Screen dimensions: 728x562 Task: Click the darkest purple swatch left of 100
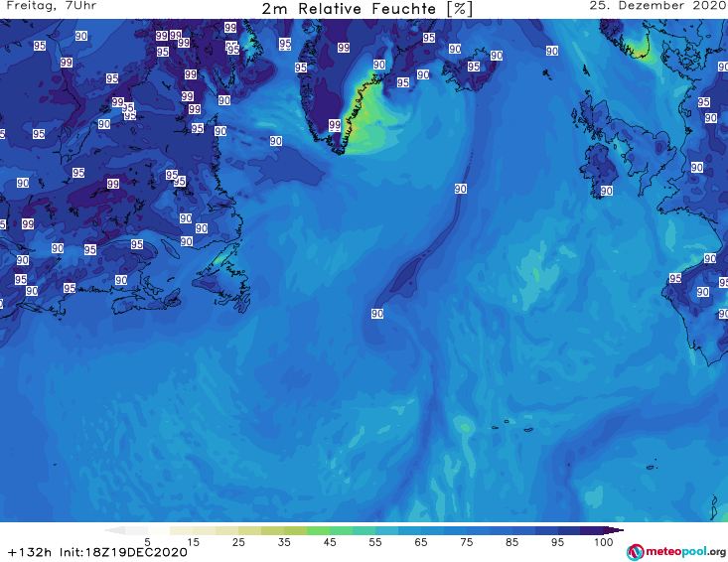click(x=592, y=530)
